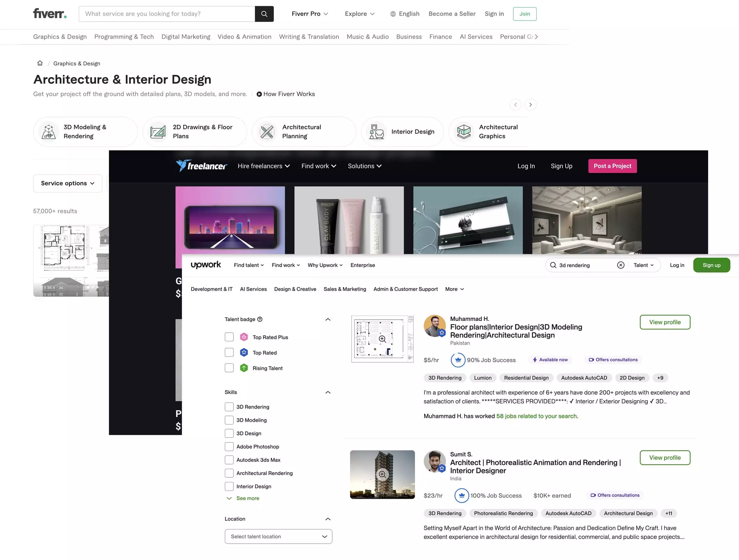739x560 pixels.
Task: Click the Upwork Sign up button
Action: pos(711,265)
